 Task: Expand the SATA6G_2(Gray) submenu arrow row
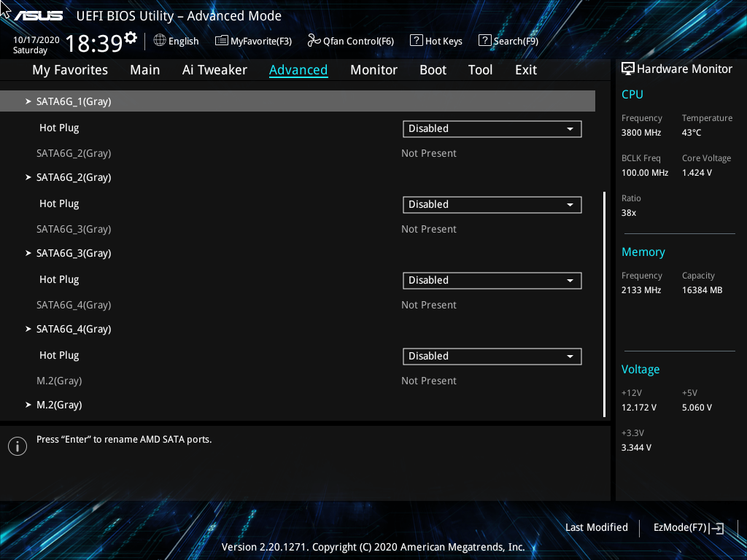tap(298, 177)
